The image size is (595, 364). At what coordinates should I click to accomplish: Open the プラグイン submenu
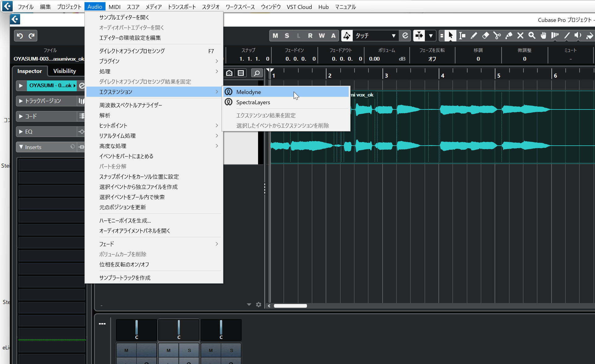click(154, 61)
